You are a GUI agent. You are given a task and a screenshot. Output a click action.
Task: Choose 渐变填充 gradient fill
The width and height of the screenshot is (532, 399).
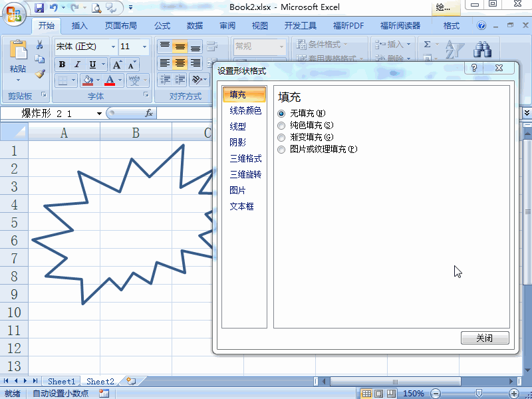281,137
